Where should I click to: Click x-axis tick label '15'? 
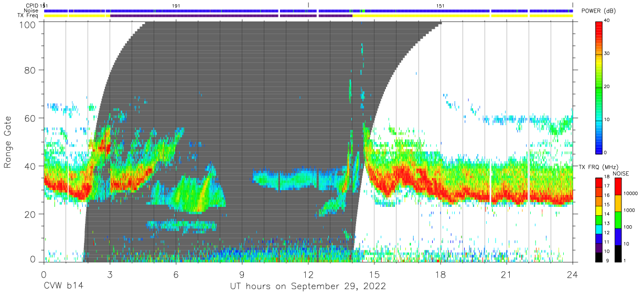point(374,274)
